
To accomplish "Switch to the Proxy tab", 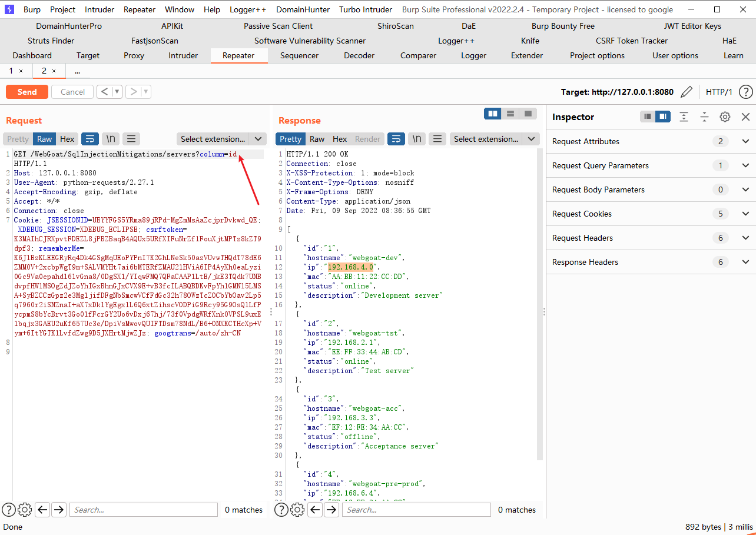I will tap(134, 55).
